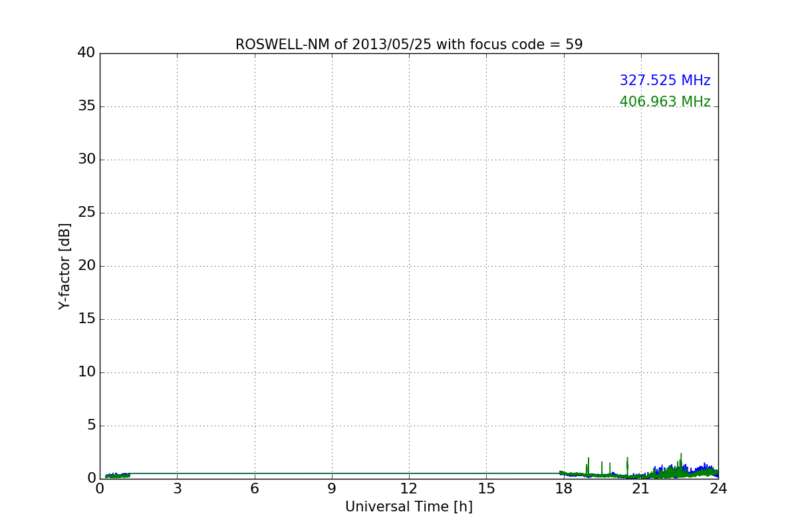This screenshot has height=532, width=798.
Task: Click x-axis tick label 3
Action: pyautogui.click(x=177, y=489)
